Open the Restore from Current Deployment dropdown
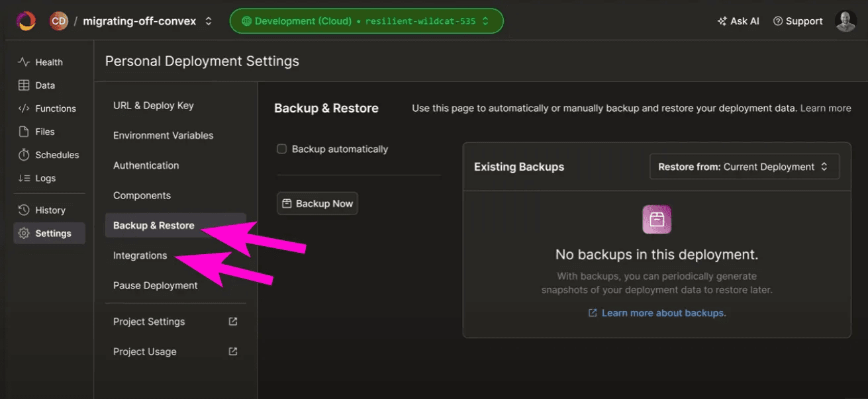This screenshot has width=868, height=399. (744, 167)
